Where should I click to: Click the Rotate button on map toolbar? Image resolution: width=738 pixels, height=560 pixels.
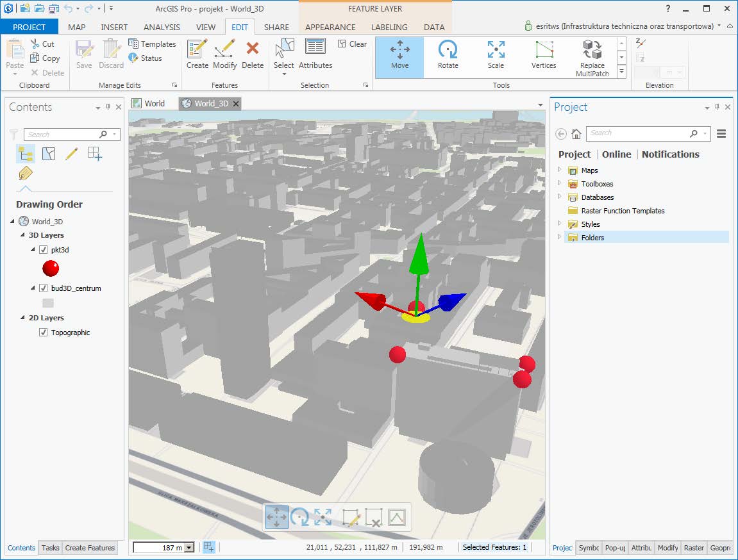[299, 517]
